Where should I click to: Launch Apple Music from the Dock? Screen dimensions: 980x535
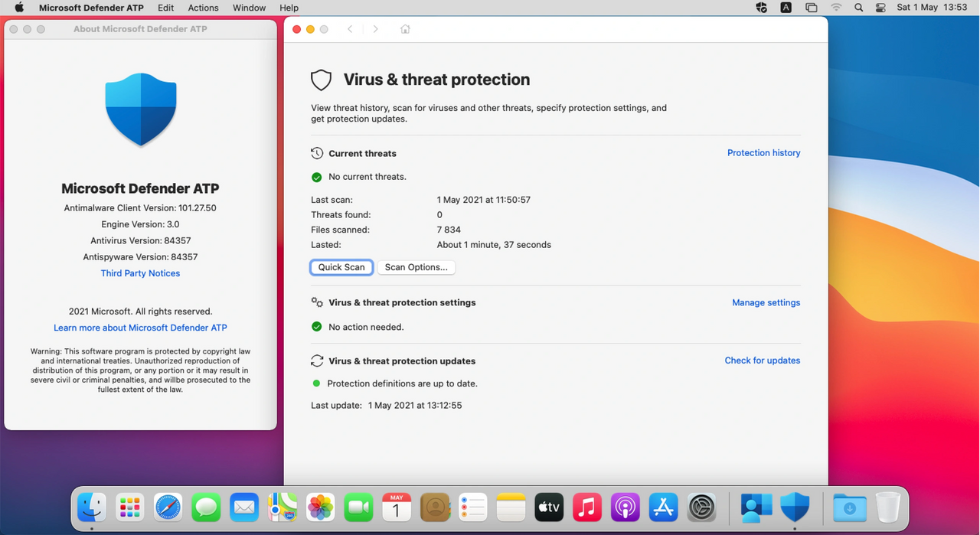pos(586,507)
